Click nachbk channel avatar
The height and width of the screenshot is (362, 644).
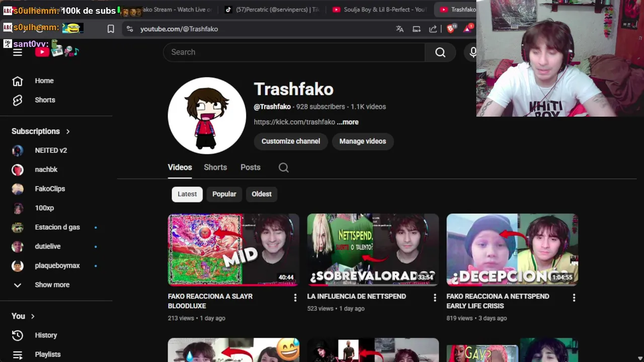[x=18, y=169]
